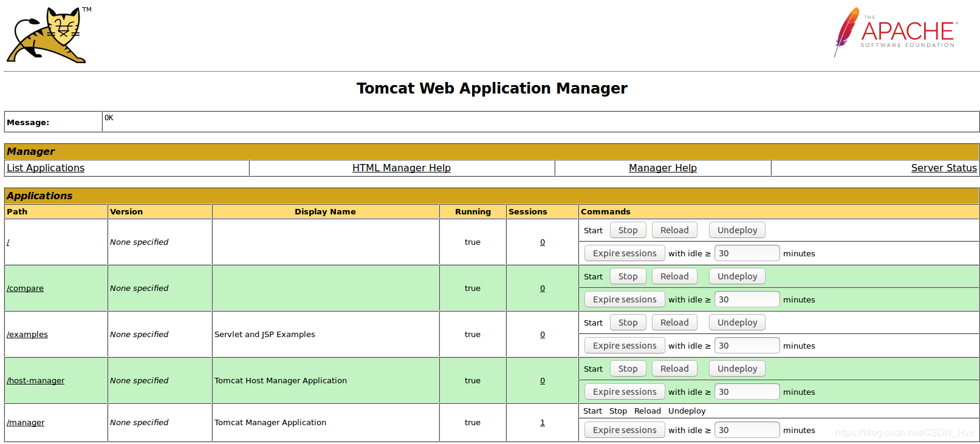Click the Tomcat cat logo
The width and height of the screenshot is (980, 444).
pyautogui.click(x=49, y=35)
